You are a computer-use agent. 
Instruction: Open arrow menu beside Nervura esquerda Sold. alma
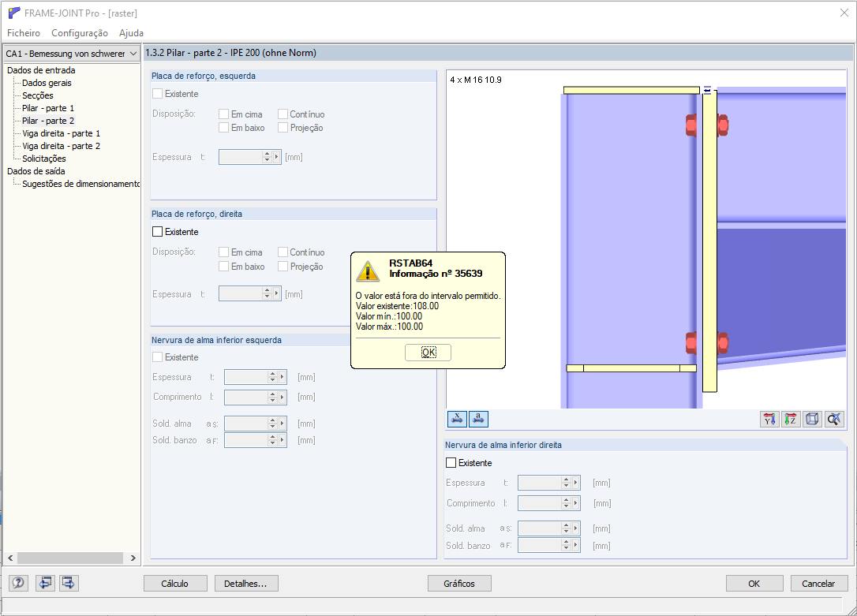pos(282,424)
